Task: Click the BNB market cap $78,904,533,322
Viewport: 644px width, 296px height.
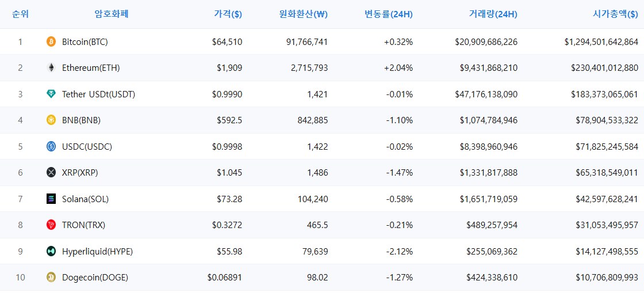Action: pyautogui.click(x=607, y=120)
